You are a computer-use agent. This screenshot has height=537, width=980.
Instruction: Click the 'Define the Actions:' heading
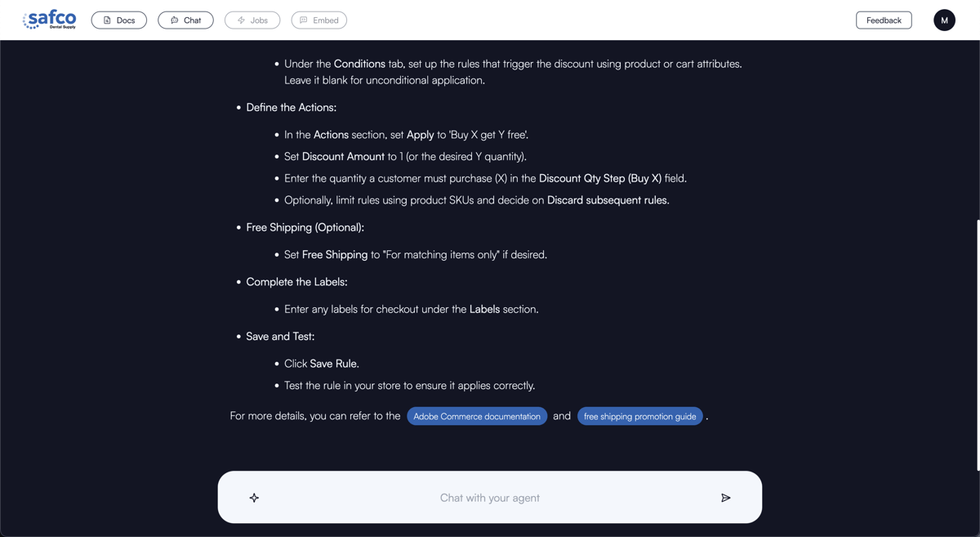coord(291,107)
